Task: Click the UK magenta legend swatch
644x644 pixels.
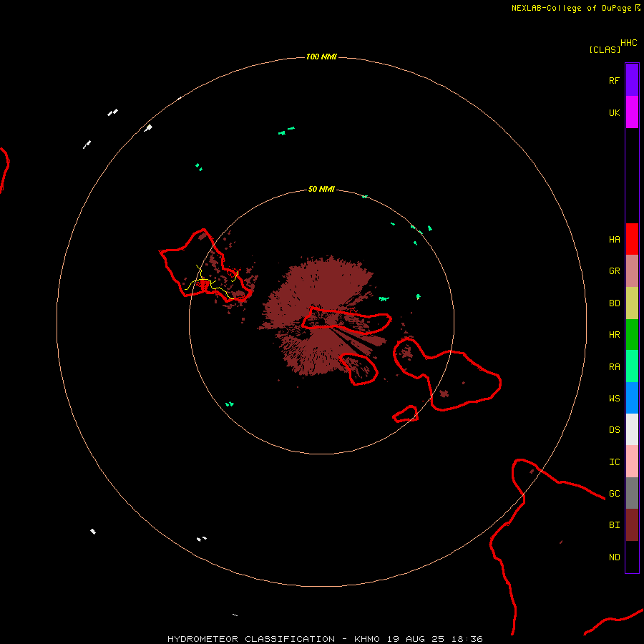Action: click(632, 112)
